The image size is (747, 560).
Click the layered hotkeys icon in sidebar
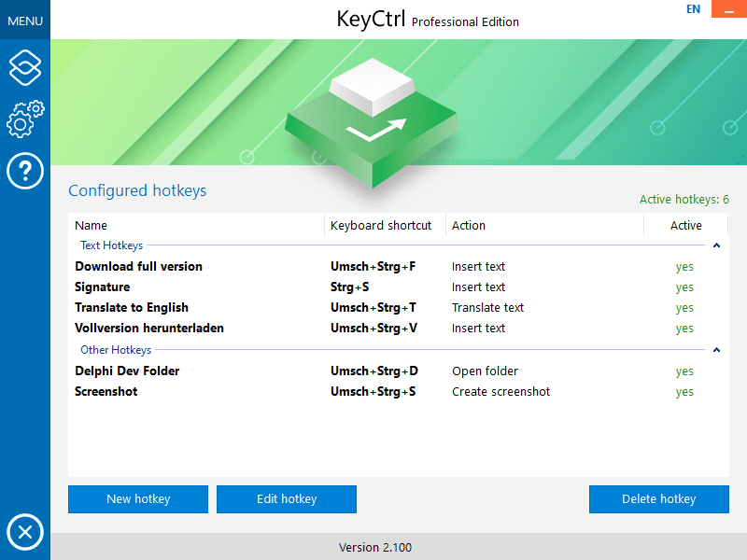point(25,67)
